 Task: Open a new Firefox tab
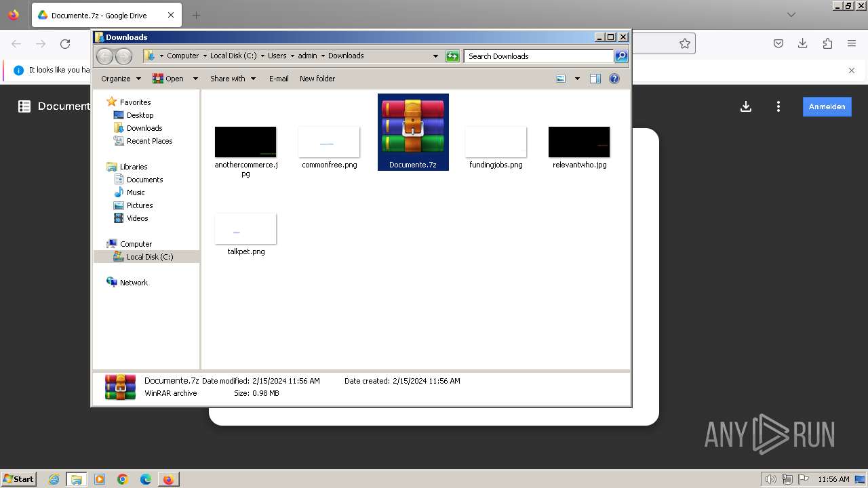point(196,15)
